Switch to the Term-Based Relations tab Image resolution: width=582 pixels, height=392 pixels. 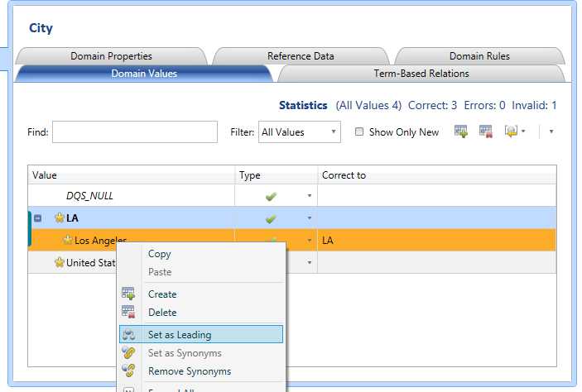(x=421, y=74)
